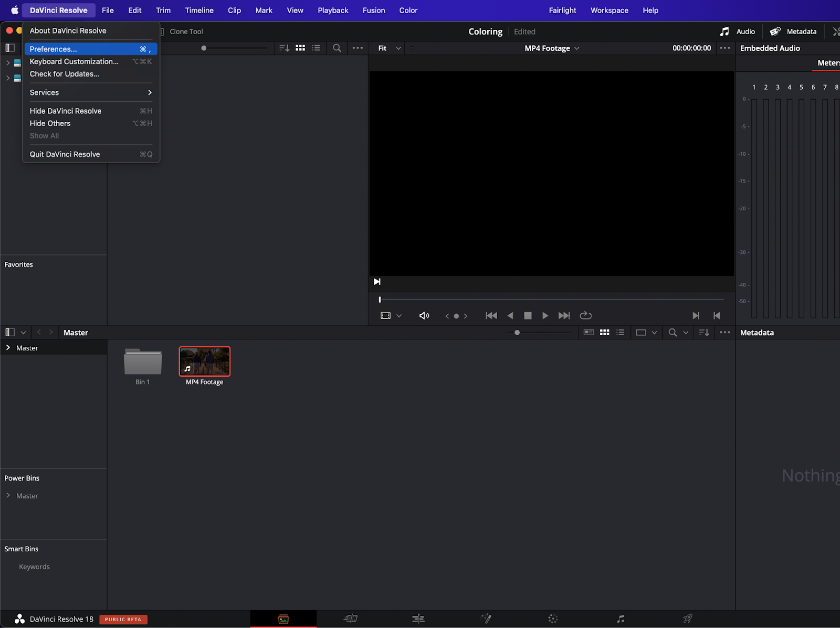Select Hide Others menu entry
Screen dimensions: 840x628
pyautogui.click(x=91, y=123)
